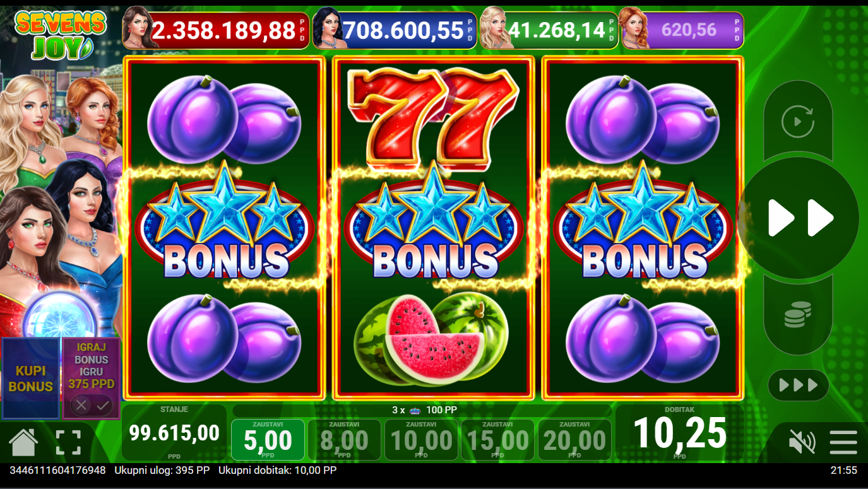Select the 20,00 bet button
The width and height of the screenshot is (868, 489).
click(x=574, y=440)
